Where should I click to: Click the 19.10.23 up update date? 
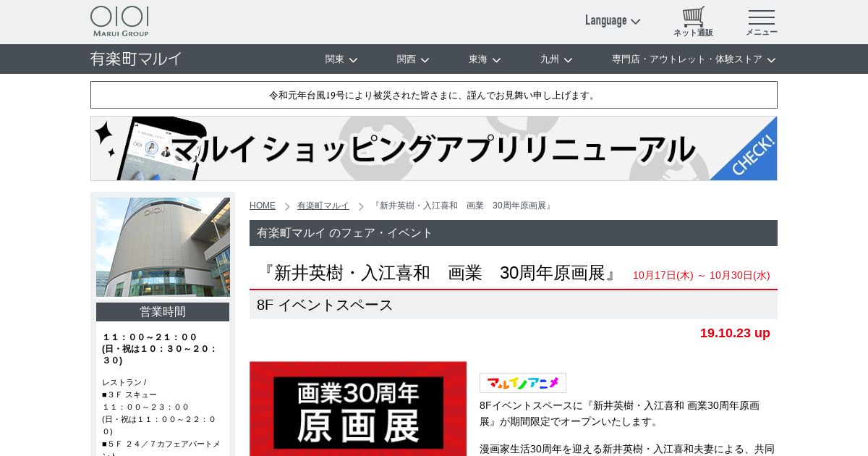pyautogui.click(x=735, y=333)
